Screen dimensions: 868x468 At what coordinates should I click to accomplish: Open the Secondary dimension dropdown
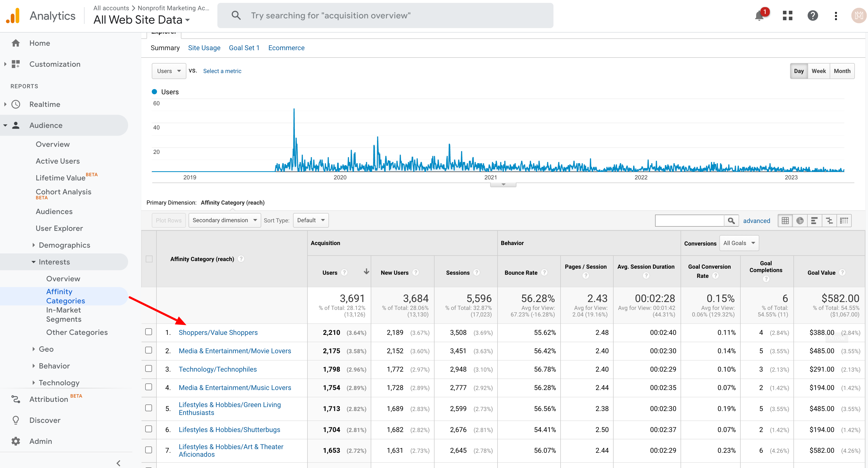[x=224, y=220]
